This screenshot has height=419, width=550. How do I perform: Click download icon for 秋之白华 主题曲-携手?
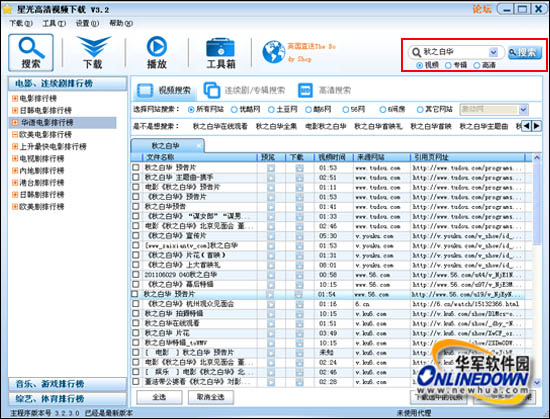click(x=299, y=178)
